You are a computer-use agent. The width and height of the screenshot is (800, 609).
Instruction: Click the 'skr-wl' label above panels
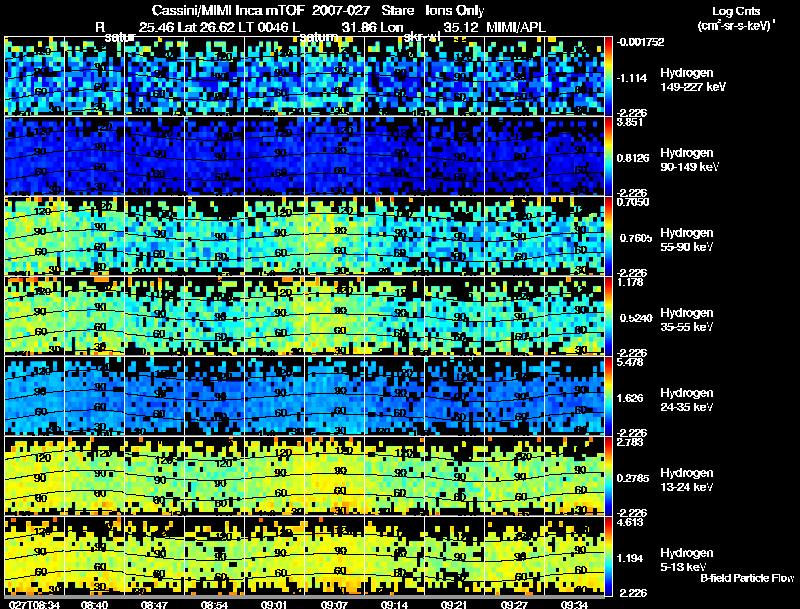pos(421,37)
